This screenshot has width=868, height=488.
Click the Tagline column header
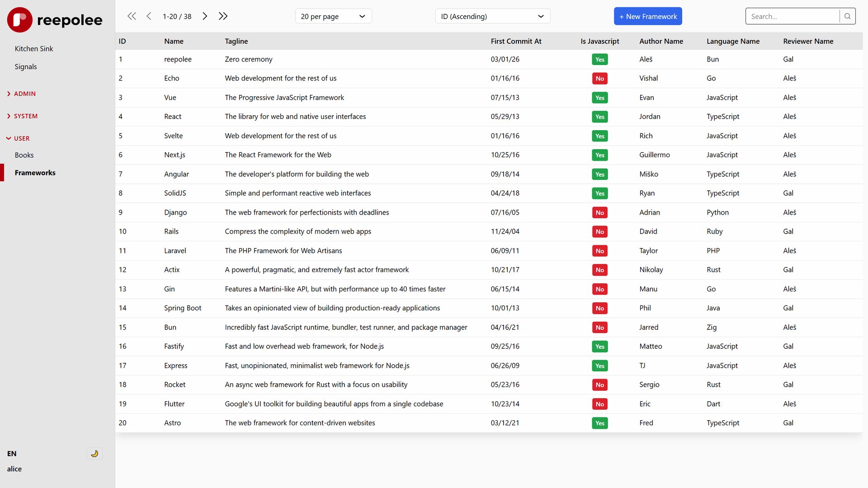236,41
